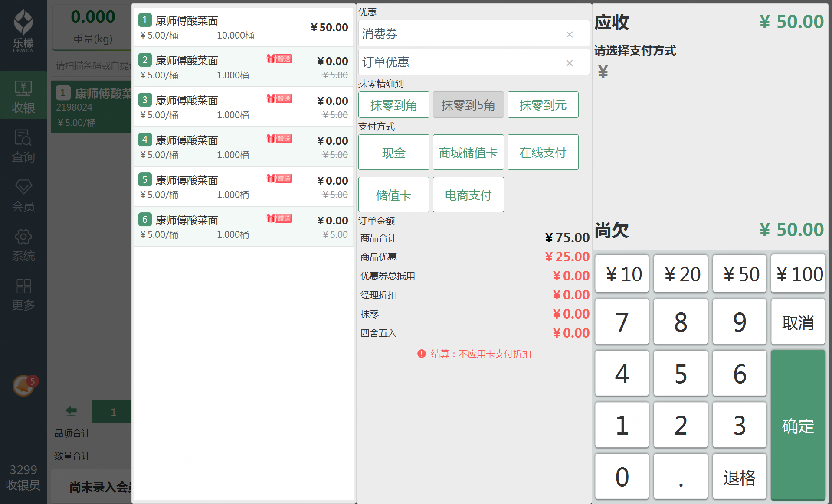Select 抹零到元 rounding option
The image size is (832, 504).
pyautogui.click(x=543, y=104)
